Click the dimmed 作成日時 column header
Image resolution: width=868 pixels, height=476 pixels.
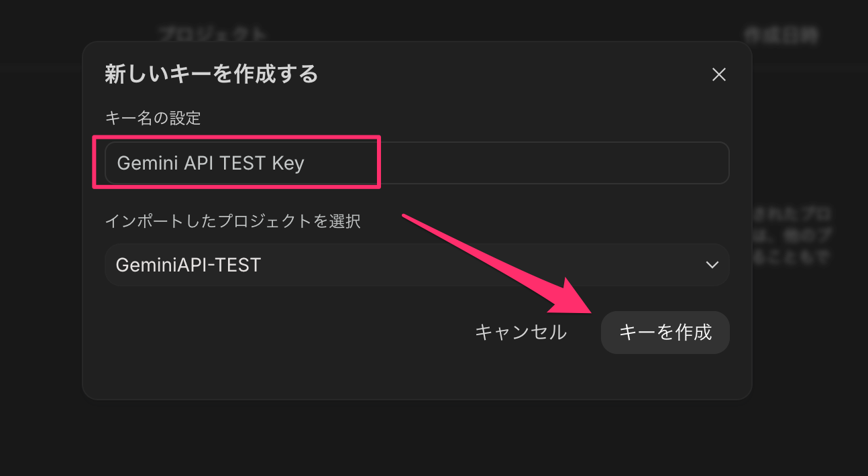[780, 35]
